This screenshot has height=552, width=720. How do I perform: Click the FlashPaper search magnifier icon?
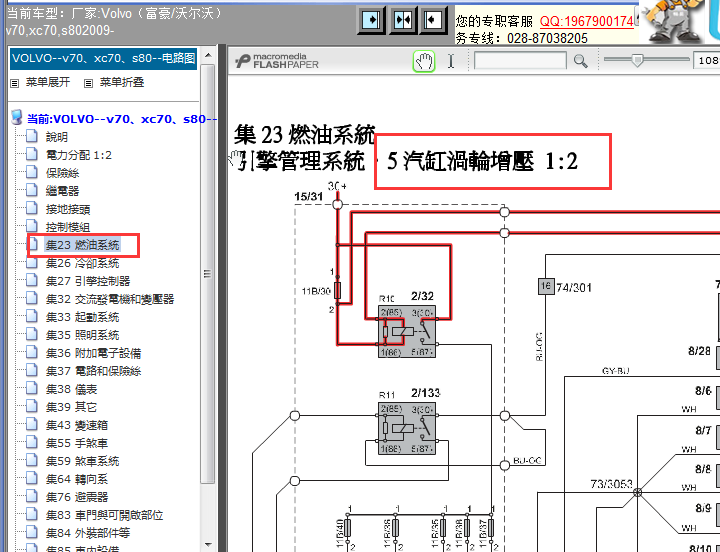pyautogui.click(x=580, y=61)
